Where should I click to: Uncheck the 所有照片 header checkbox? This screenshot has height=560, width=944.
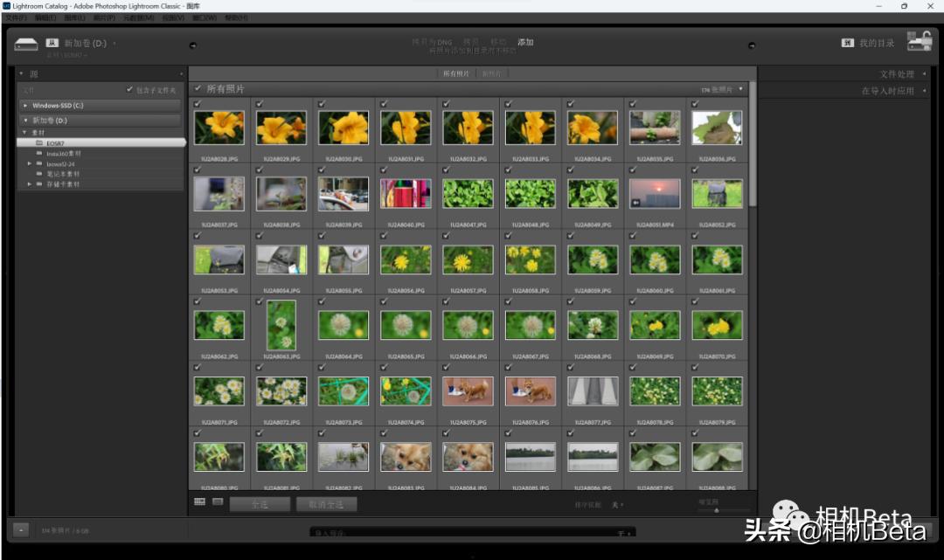click(x=198, y=88)
